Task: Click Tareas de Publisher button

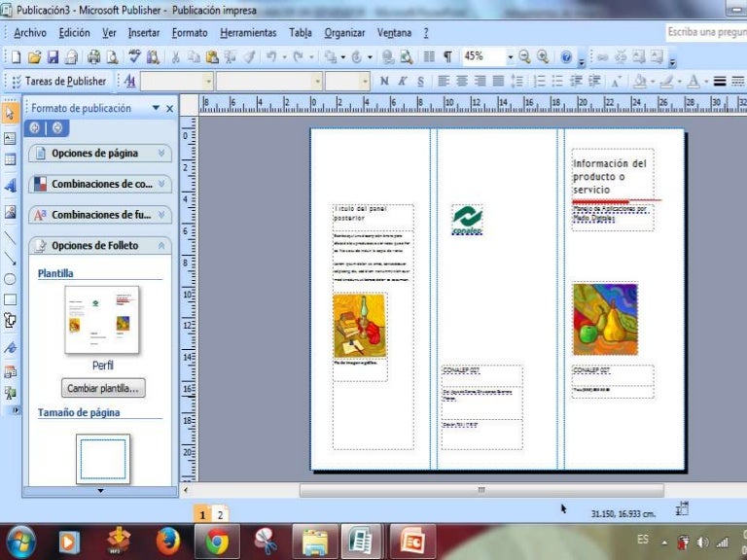Action: pos(59,82)
